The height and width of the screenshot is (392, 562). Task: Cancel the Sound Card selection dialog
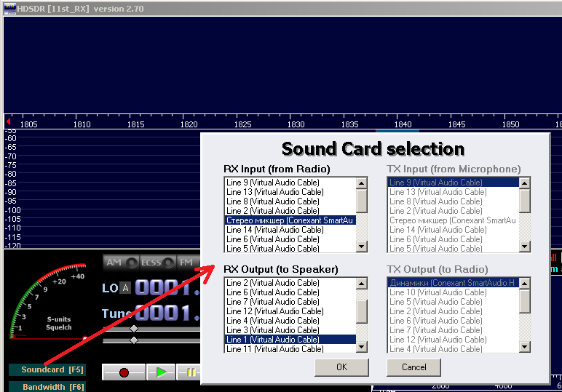tap(414, 367)
